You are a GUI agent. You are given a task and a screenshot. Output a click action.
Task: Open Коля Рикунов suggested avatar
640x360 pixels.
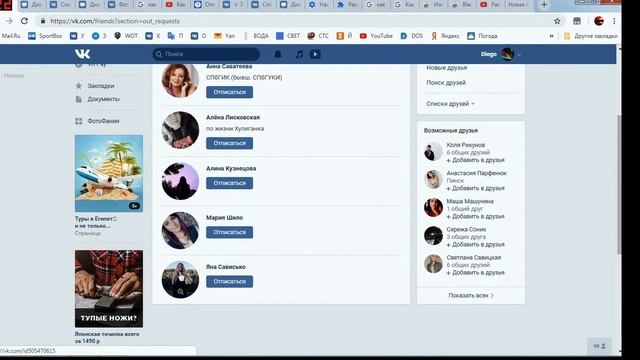coord(433,151)
